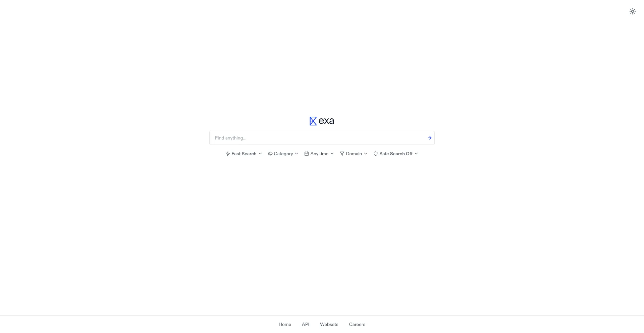
Task: Click the calendar icon beside Any time
Action: (307, 154)
